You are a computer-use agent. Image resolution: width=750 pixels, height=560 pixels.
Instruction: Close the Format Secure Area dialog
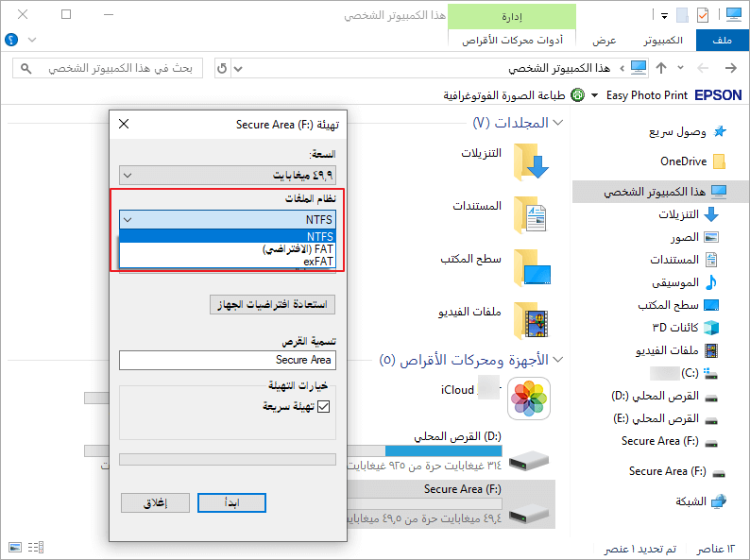(x=124, y=124)
